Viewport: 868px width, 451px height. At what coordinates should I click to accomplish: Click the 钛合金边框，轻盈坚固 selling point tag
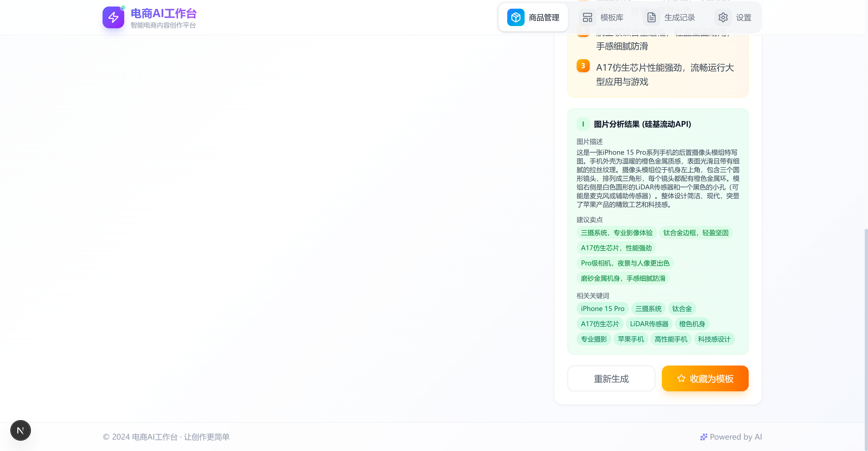(695, 233)
